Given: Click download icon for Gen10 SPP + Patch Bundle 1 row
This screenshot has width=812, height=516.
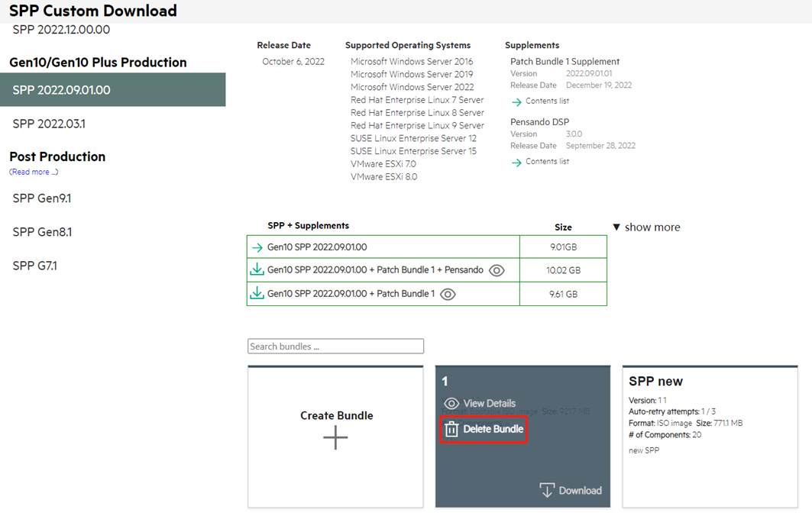Looking at the screenshot, I should point(257,293).
